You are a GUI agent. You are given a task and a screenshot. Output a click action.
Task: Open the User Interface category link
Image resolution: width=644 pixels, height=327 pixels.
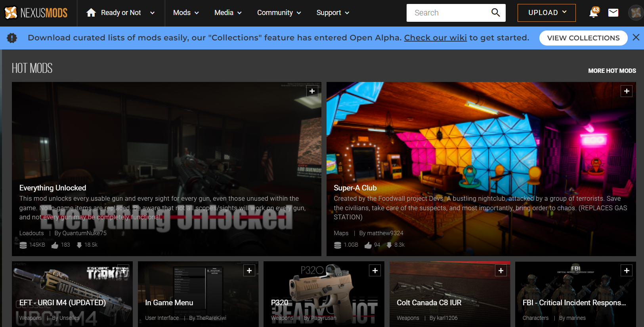tap(162, 318)
